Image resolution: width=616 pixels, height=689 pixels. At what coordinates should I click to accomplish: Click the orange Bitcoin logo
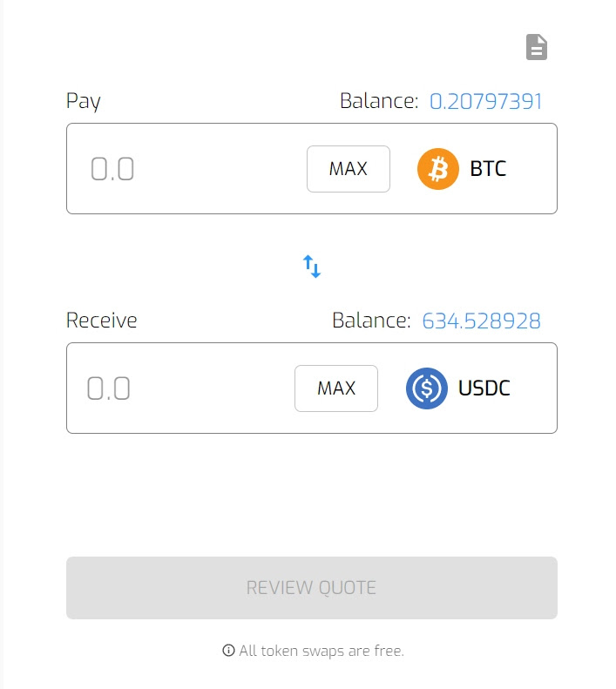pyautogui.click(x=437, y=169)
